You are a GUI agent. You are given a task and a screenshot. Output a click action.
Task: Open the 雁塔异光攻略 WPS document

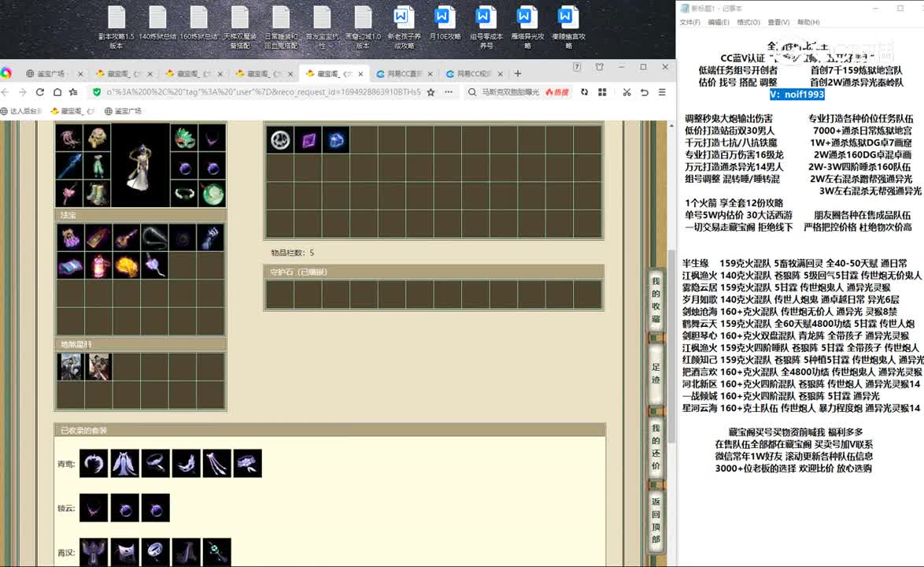click(x=527, y=27)
